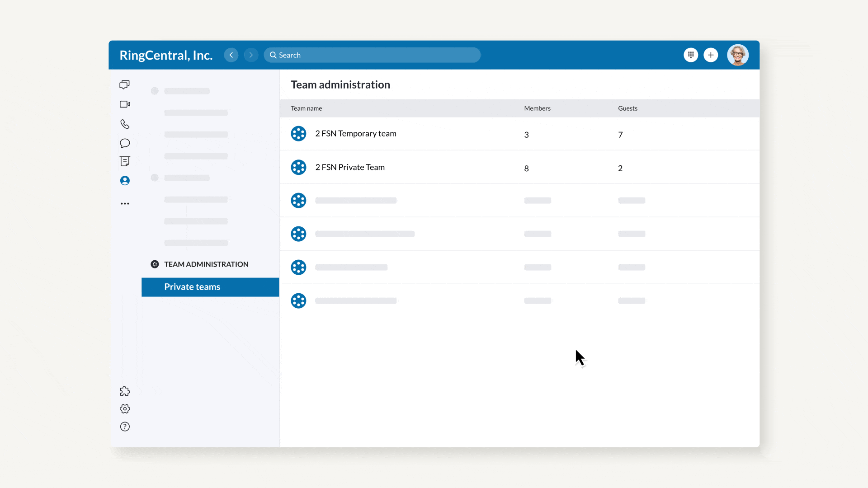Open the user profile avatar menu

(738, 55)
